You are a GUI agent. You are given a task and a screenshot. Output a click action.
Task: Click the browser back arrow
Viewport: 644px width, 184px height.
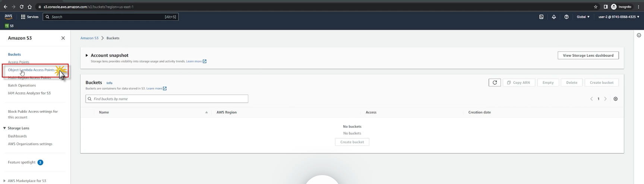tap(5, 7)
